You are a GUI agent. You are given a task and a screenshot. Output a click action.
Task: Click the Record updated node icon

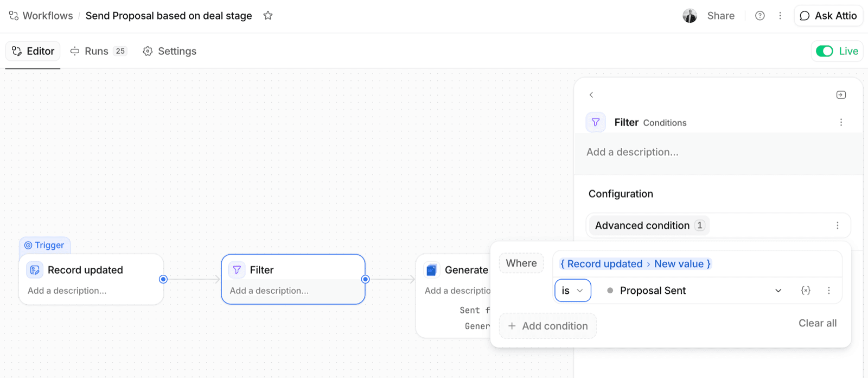(x=35, y=270)
